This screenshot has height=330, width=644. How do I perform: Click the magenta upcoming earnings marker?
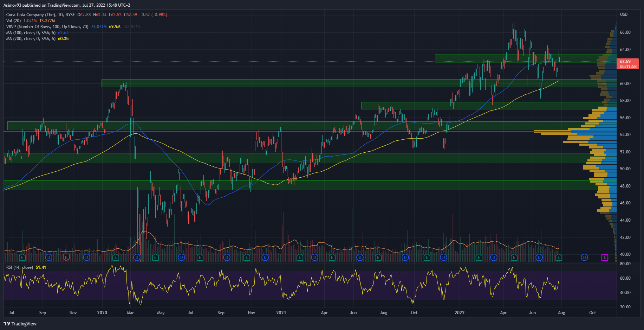click(x=605, y=258)
